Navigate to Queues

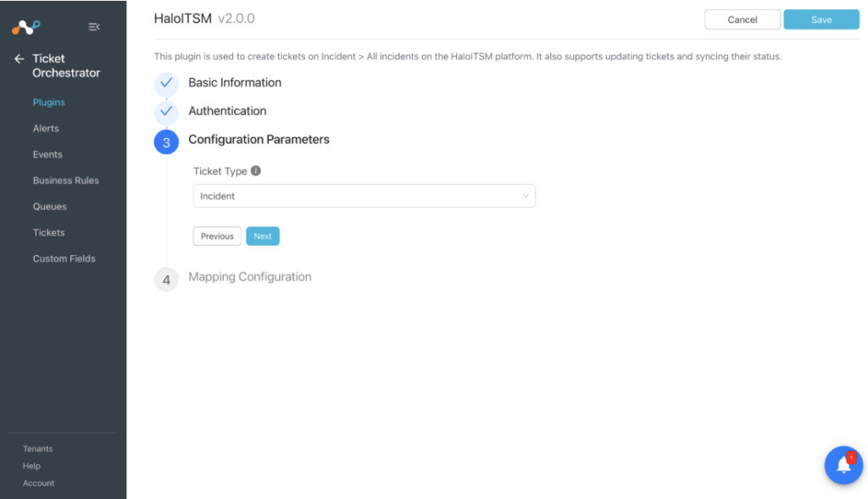click(x=50, y=207)
